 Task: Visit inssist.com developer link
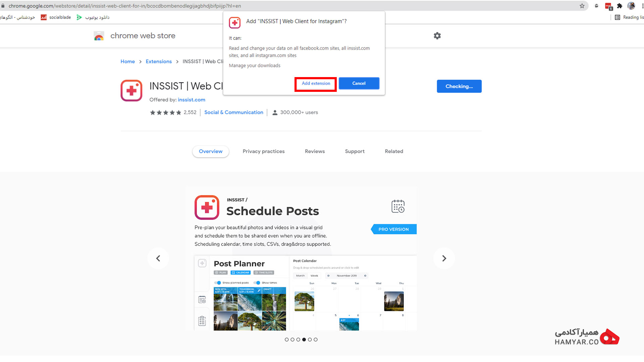pyautogui.click(x=191, y=100)
